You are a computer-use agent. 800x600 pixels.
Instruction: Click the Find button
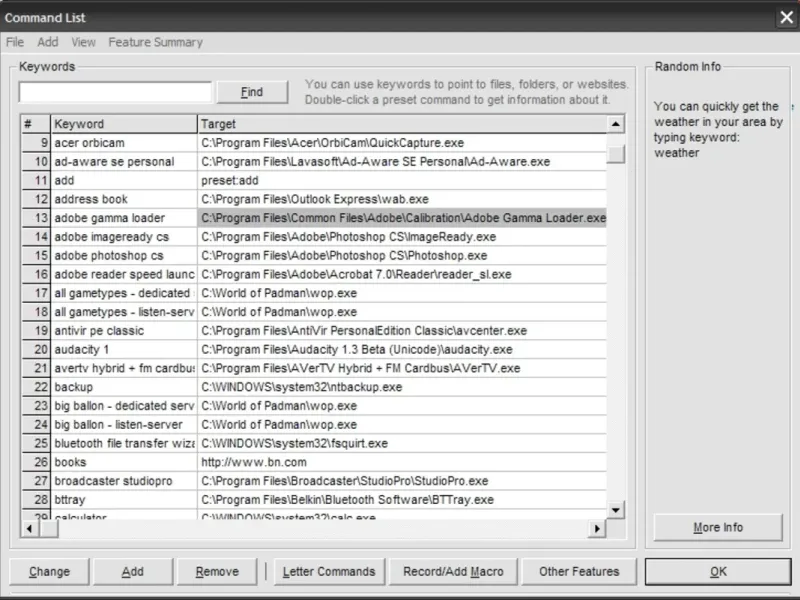(252, 92)
